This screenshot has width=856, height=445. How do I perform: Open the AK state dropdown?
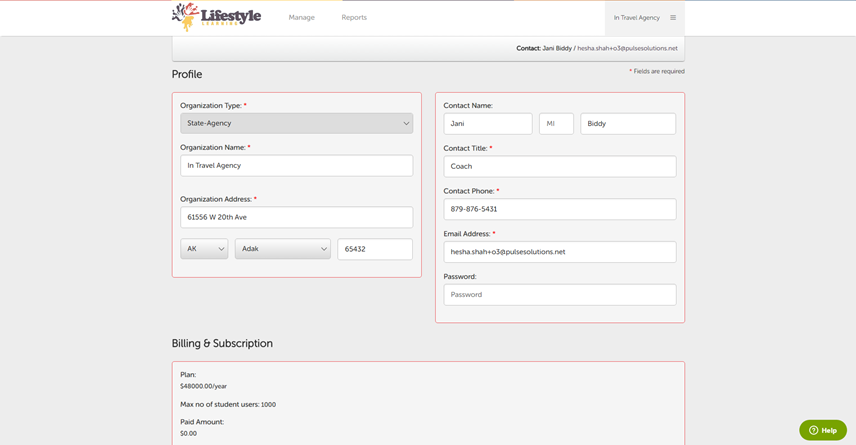coord(204,249)
